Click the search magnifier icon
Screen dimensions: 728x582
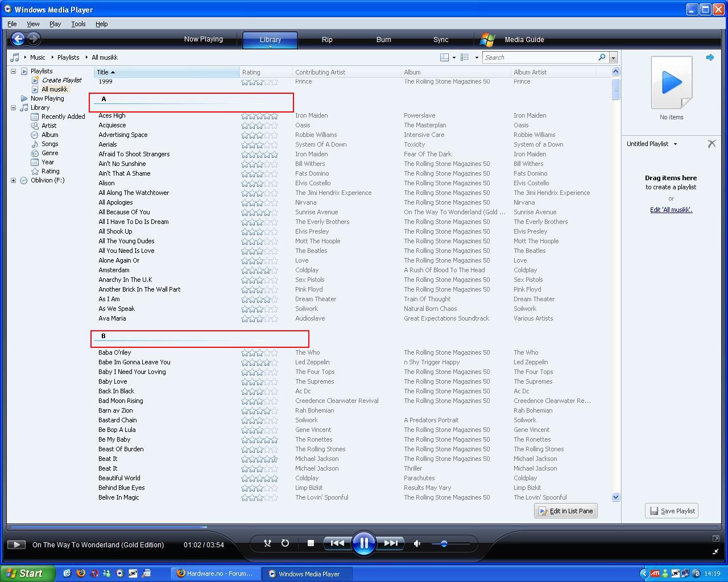602,57
